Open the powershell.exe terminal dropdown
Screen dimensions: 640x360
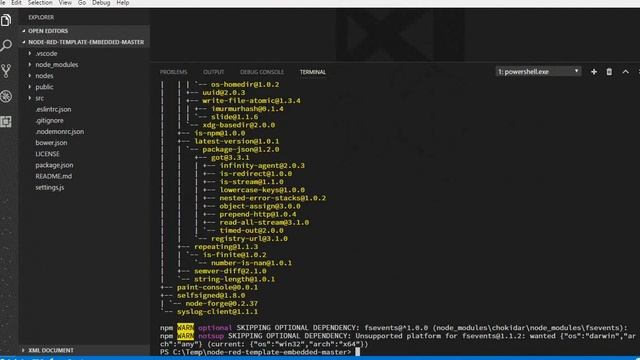coord(538,71)
